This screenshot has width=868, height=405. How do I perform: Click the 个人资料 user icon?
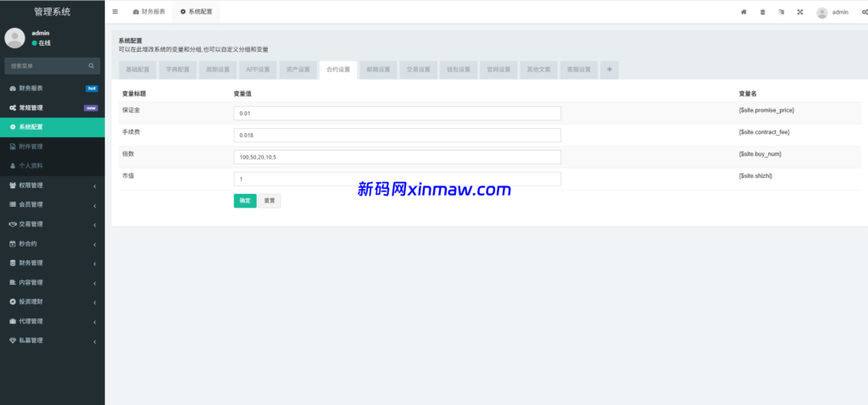pyautogui.click(x=13, y=166)
